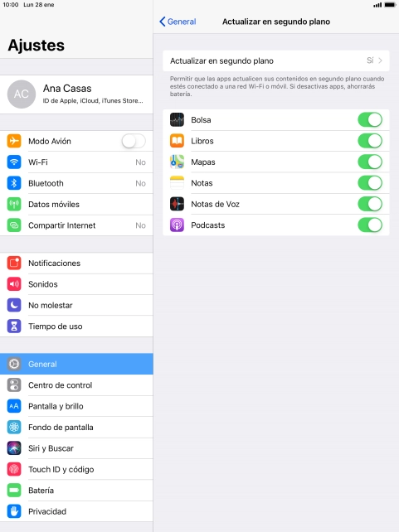Tap the Podcasts app icon
Screen dimensions: 399x532
pyautogui.click(x=177, y=225)
